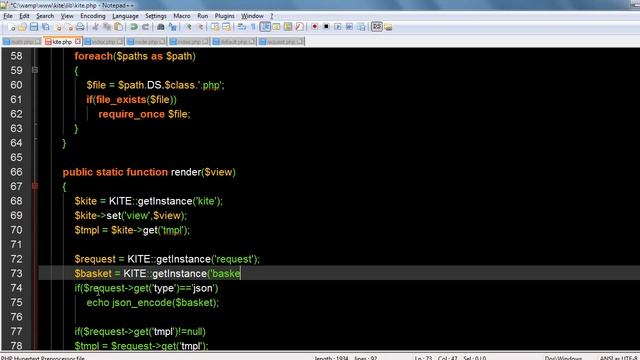
Task: Open the Run menu
Action: pos(202,16)
